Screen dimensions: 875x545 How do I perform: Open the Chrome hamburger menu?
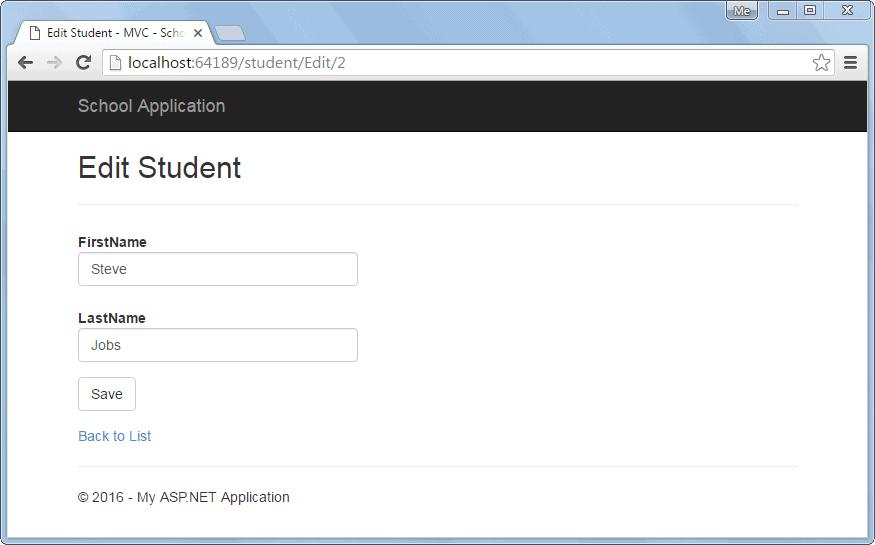point(851,63)
